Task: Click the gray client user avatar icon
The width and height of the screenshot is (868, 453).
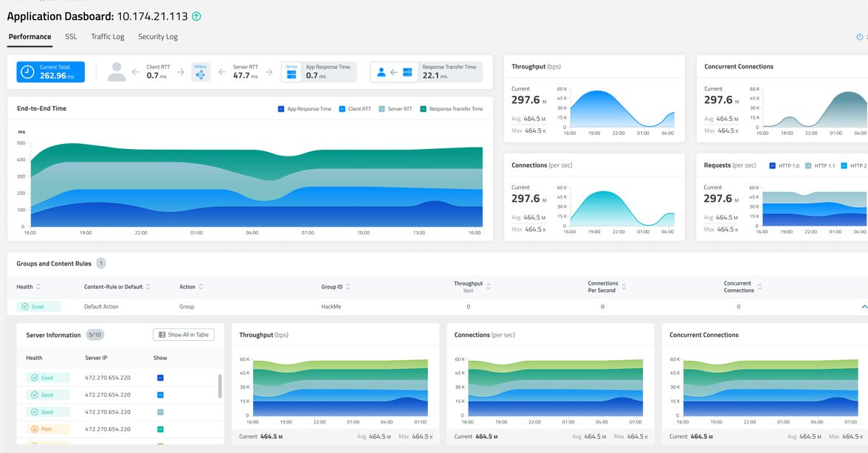Action: pos(117,72)
